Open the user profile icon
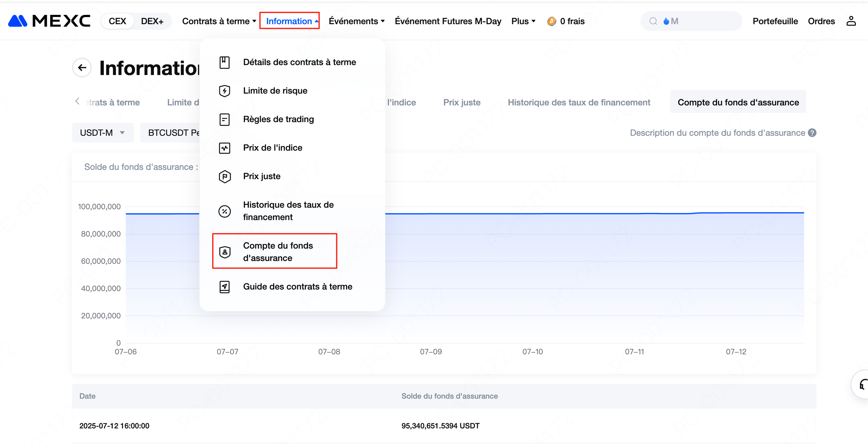The height and width of the screenshot is (447, 868). pyautogui.click(x=851, y=21)
